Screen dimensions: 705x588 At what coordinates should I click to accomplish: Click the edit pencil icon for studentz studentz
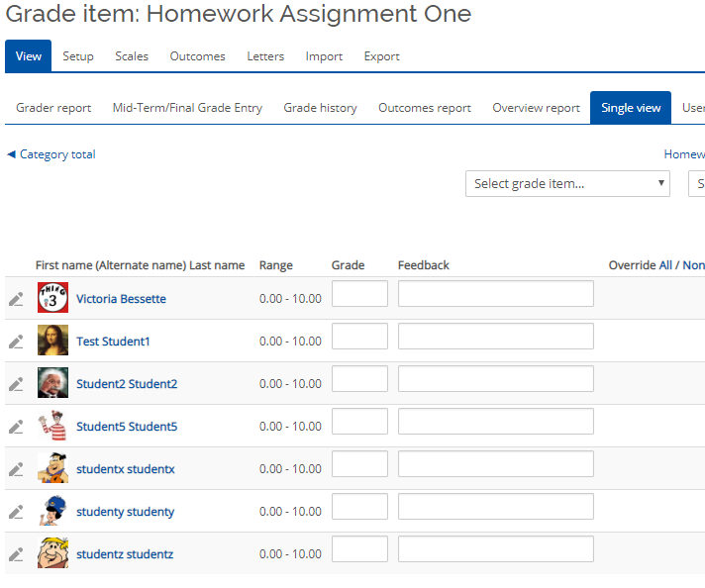[x=16, y=554]
